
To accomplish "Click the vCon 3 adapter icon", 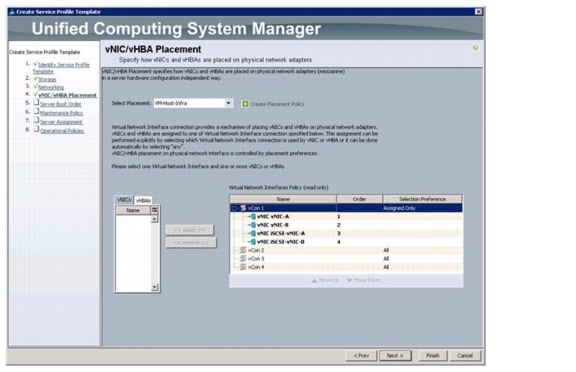I will 243,259.
